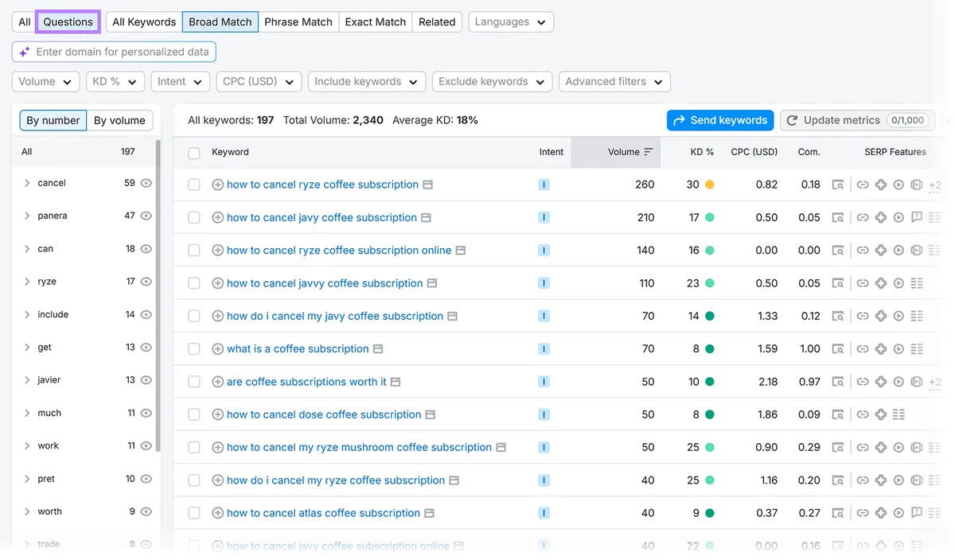Click SERP snapshot icon in 'are coffee subscriptions worth it' row

(x=838, y=382)
